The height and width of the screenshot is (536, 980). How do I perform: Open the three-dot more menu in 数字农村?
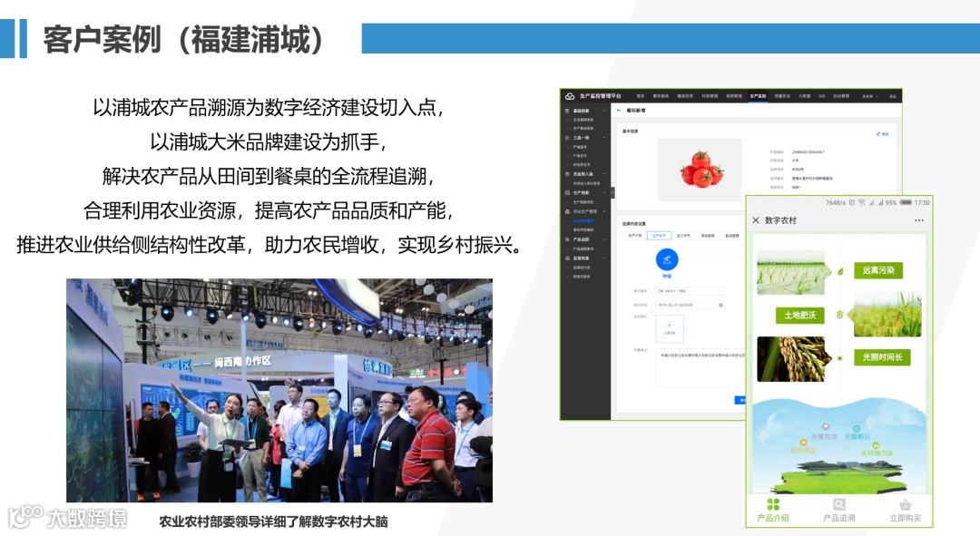click(x=918, y=219)
